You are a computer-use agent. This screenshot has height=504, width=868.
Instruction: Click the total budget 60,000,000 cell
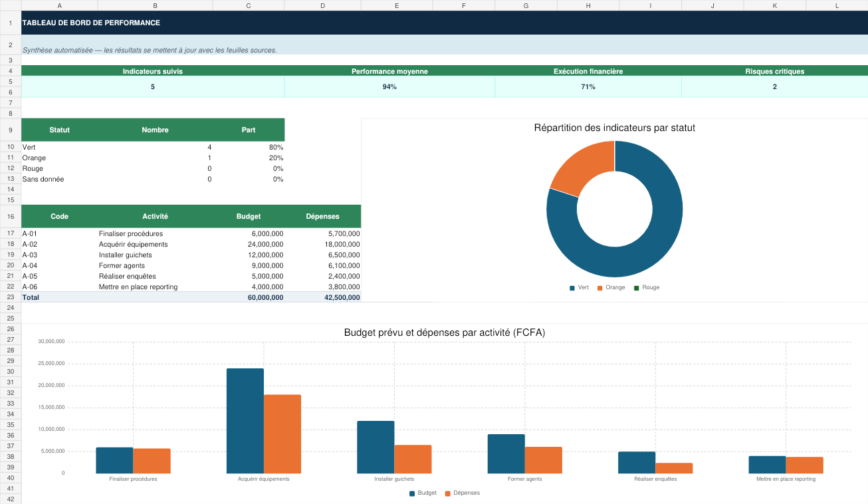pyautogui.click(x=249, y=297)
